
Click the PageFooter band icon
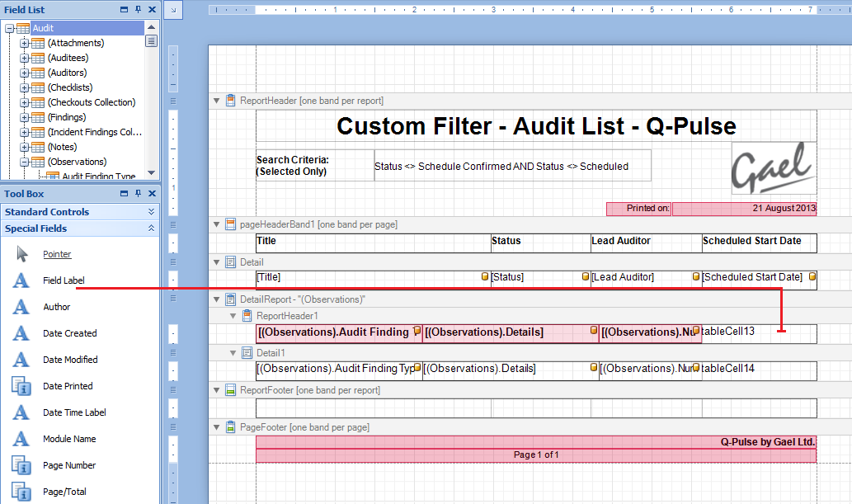(230, 427)
